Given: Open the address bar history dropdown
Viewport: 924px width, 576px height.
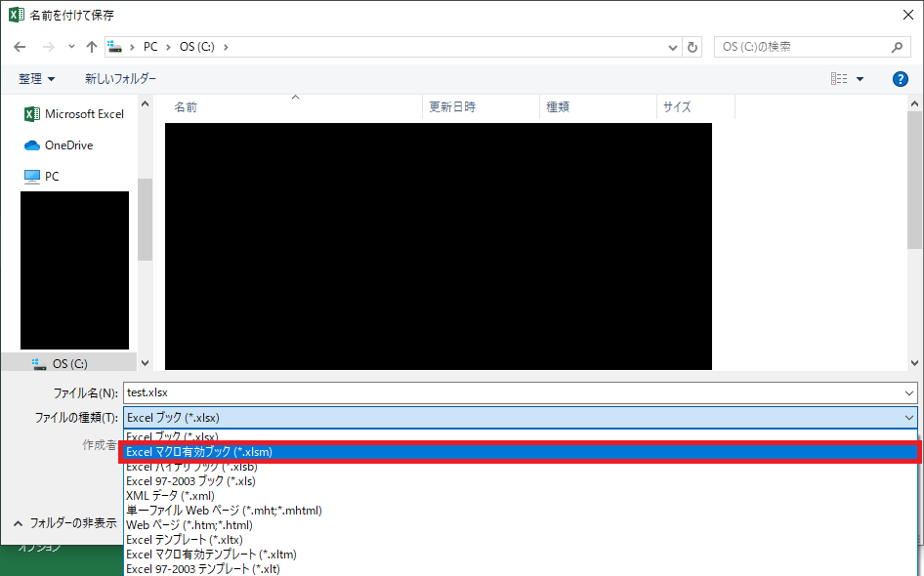Looking at the screenshot, I should [672, 48].
